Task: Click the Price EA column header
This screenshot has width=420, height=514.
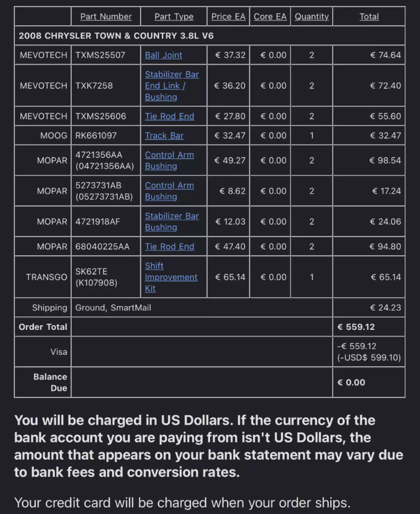Action: [228, 17]
